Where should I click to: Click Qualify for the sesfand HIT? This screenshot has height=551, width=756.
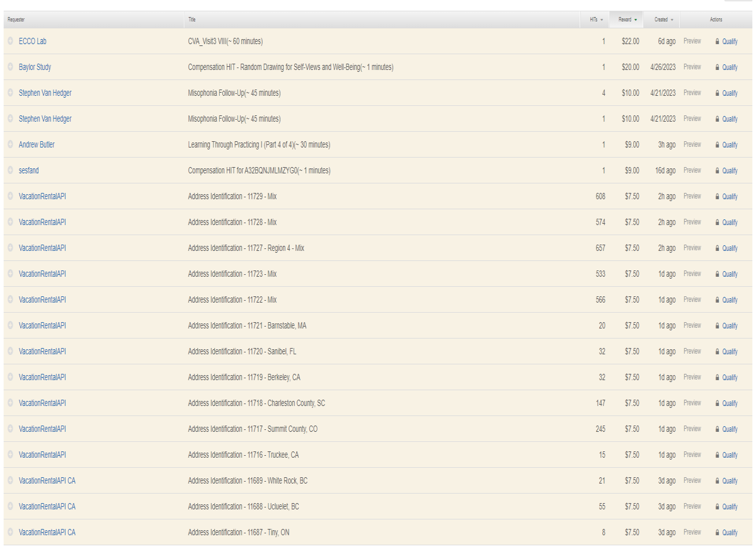point(730,171)
